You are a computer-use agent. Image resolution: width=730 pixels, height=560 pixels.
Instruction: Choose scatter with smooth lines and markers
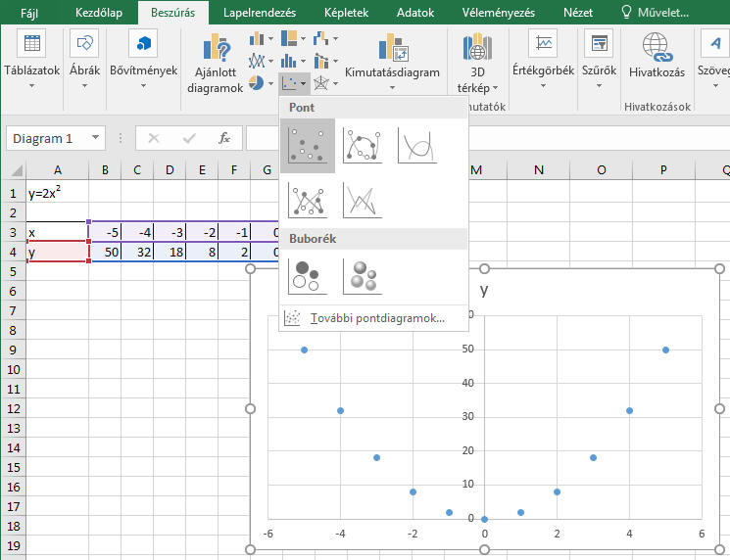(x=363, y=146)
